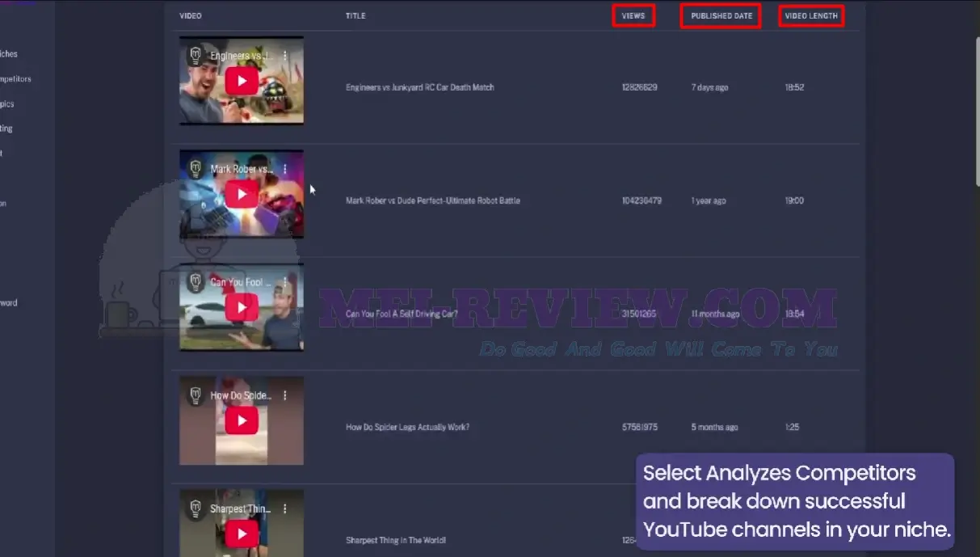Click the view count 12826629
The width and height of the screenshot is (980, 557).
click(x=640, y=87)
